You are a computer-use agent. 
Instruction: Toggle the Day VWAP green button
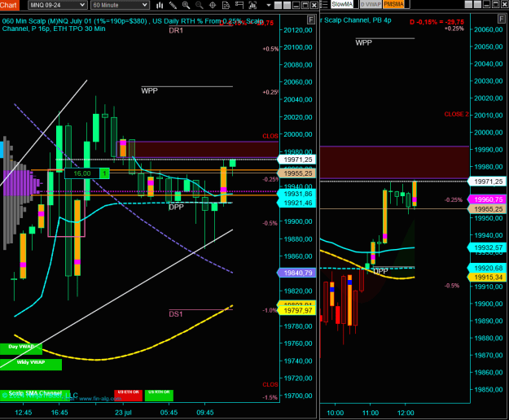click(21, 348)
